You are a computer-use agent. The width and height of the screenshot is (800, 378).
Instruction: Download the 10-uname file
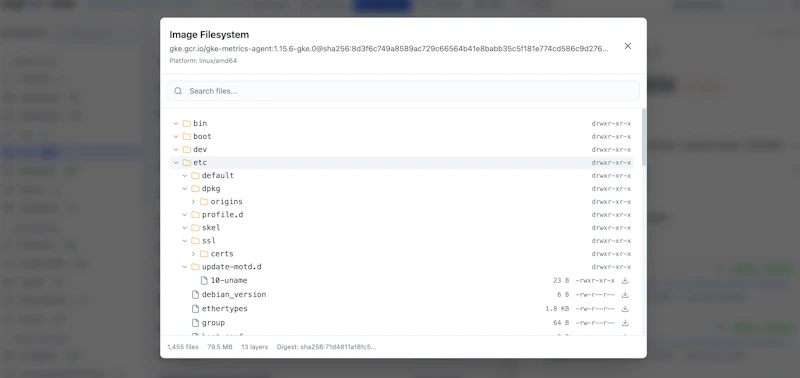point(625,281)
